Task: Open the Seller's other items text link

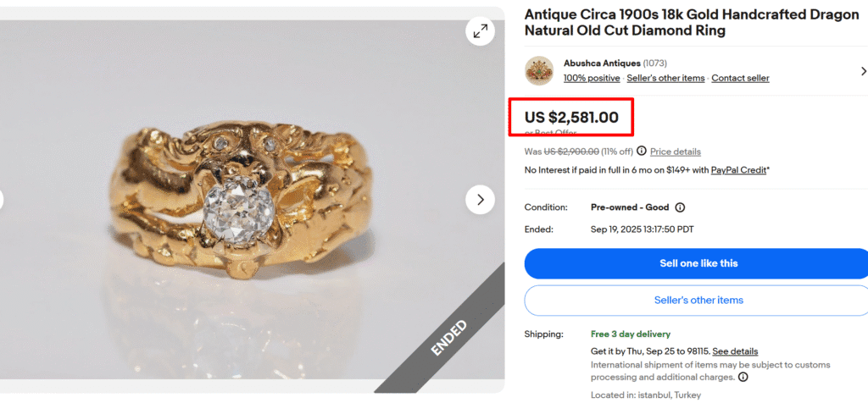Action: (665, 78)
